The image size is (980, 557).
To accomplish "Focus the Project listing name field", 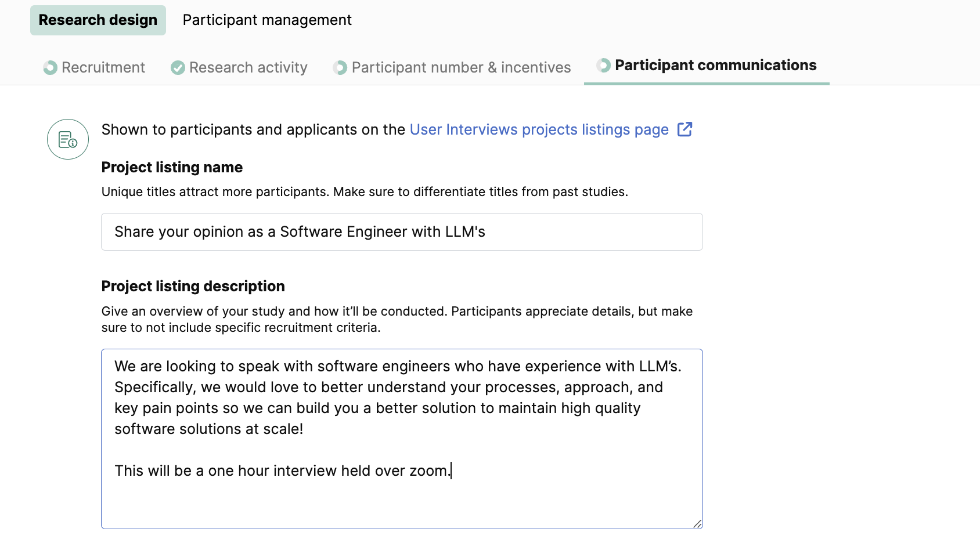I will [402, 232].
